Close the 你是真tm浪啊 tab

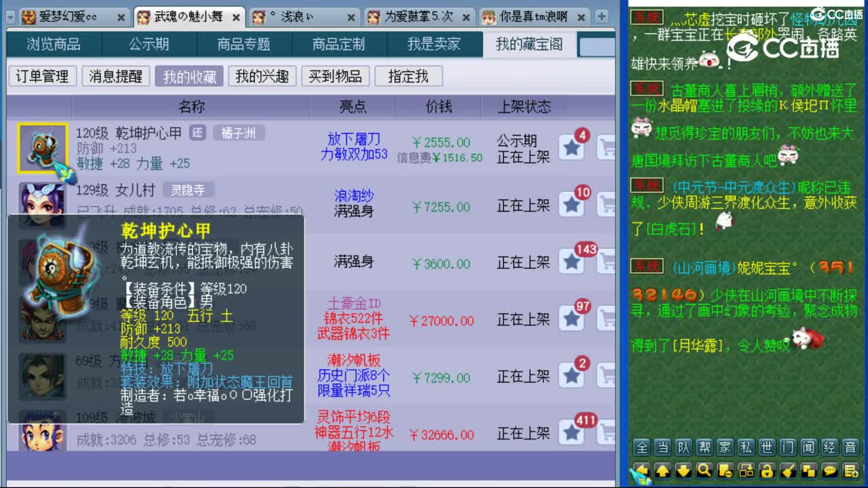[x=582, y=18]
